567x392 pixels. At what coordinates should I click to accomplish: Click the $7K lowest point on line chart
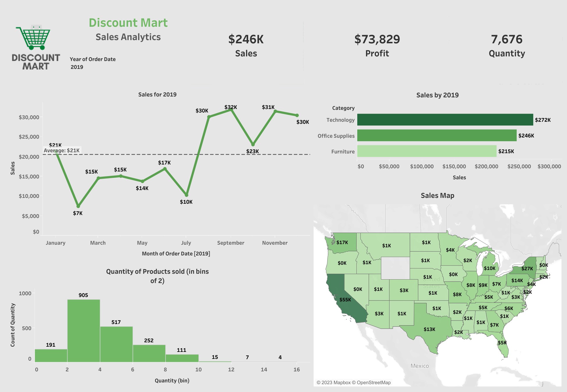[78, 206]
